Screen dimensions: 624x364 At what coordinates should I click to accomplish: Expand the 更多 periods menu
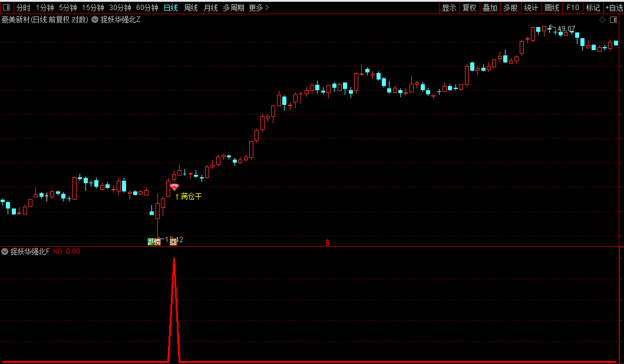[259, 8]
